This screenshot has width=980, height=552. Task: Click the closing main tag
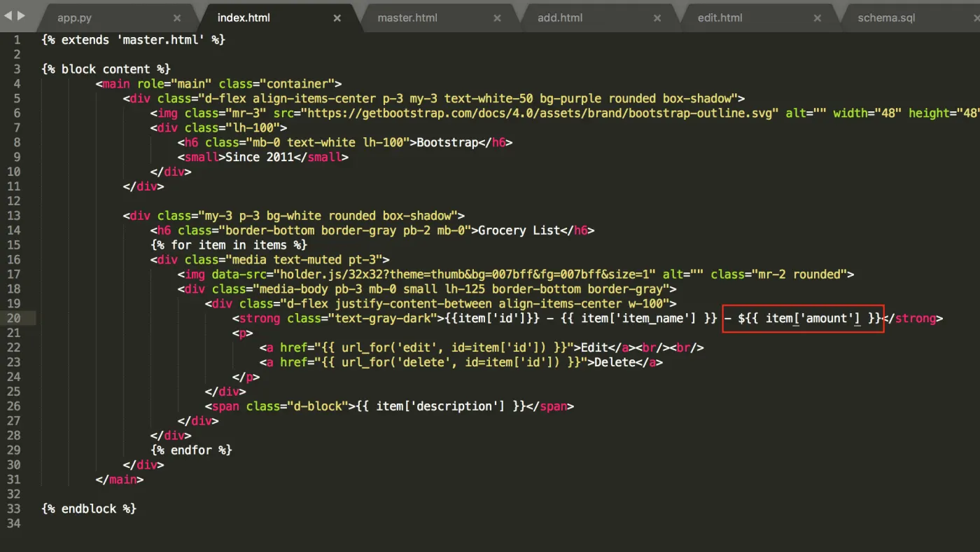tap(120, 480)
